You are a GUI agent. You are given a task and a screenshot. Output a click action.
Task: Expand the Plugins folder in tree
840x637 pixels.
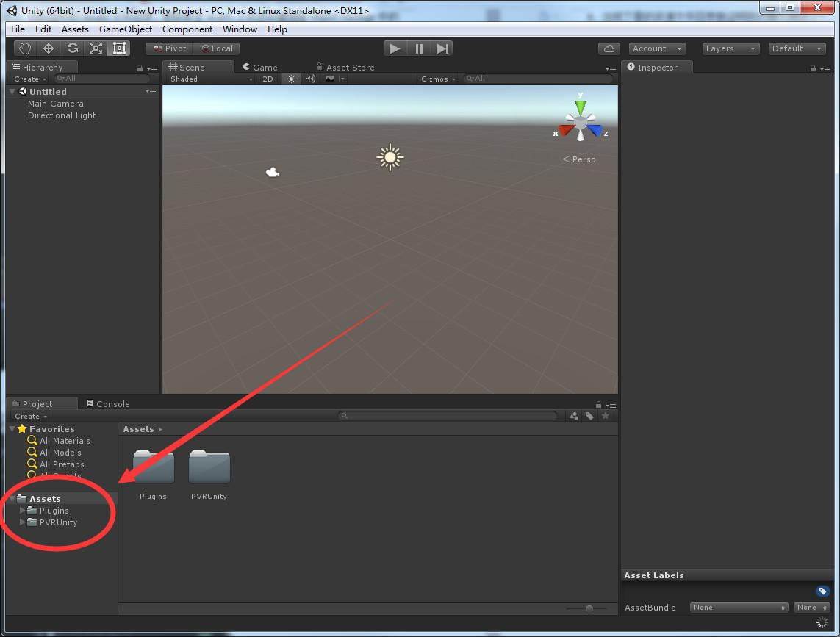click(22, 510)
